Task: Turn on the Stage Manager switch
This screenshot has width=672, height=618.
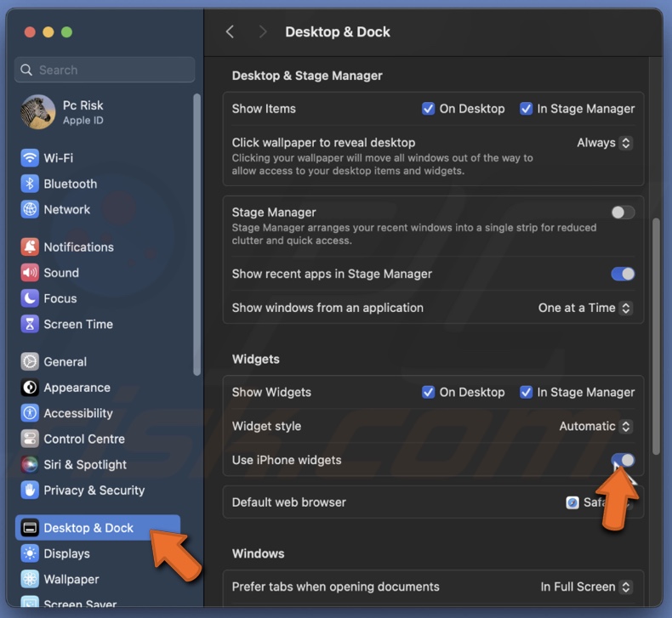Action: point(623,213)
